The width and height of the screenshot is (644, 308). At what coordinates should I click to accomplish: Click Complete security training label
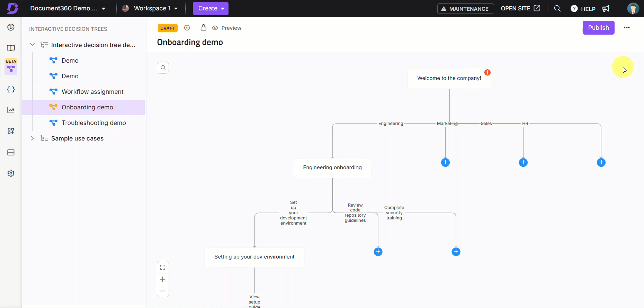(394, 213)
